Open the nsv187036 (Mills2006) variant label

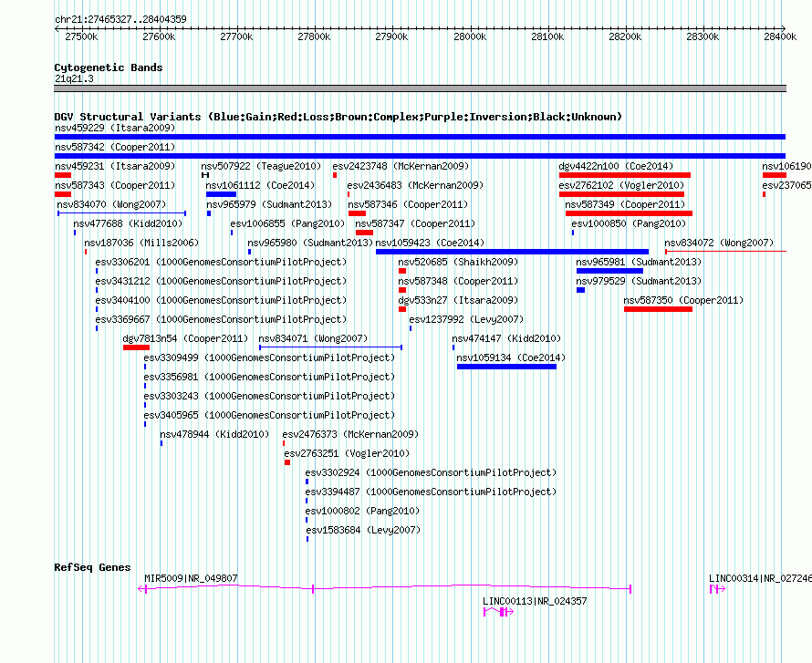[141, 243]
